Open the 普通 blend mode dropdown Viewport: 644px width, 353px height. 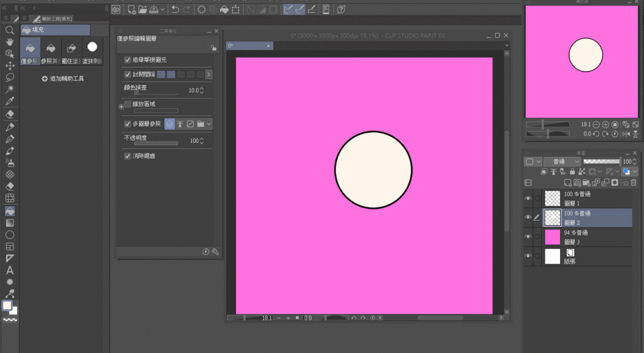[x=563, y=162]
